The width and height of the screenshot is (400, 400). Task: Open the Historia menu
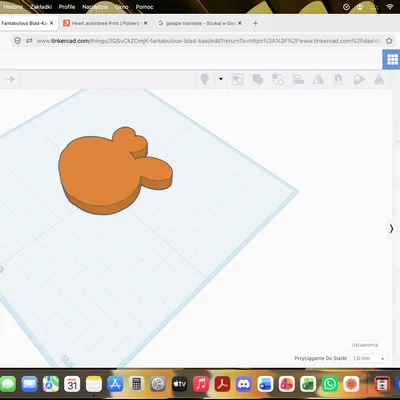[x=13, y=7]
